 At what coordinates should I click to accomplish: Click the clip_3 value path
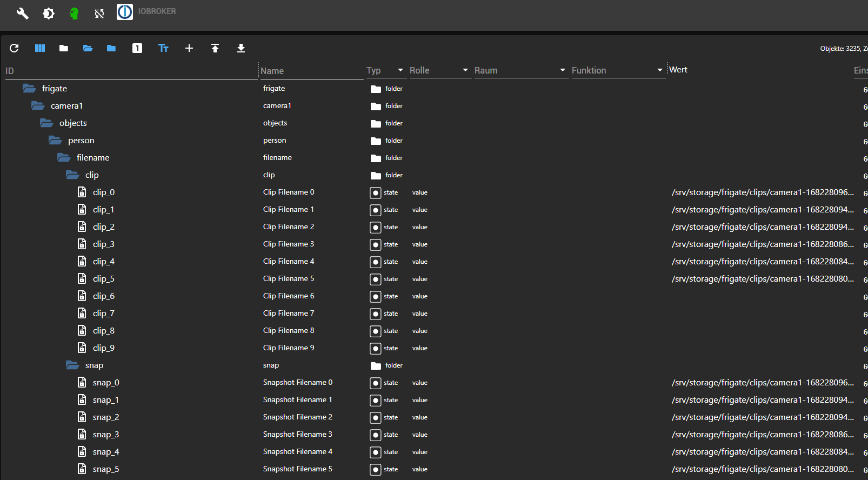click(763, 244)
